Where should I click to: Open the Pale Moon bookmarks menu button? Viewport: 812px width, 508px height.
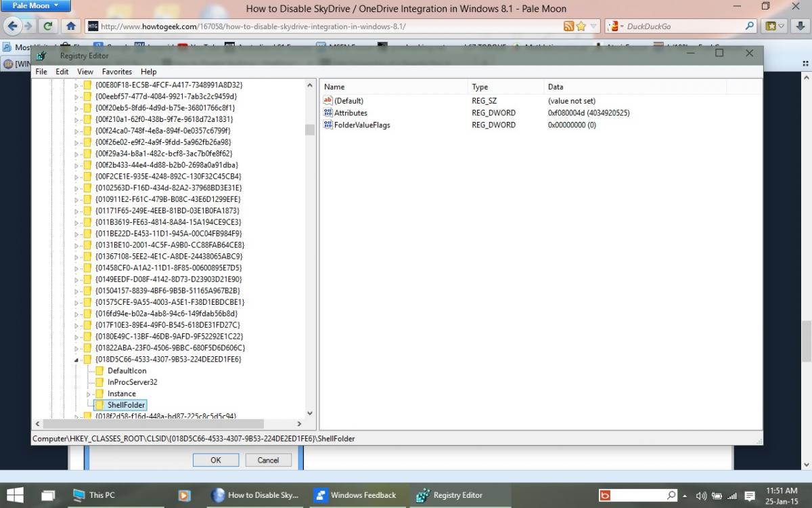tap(774, 26)
